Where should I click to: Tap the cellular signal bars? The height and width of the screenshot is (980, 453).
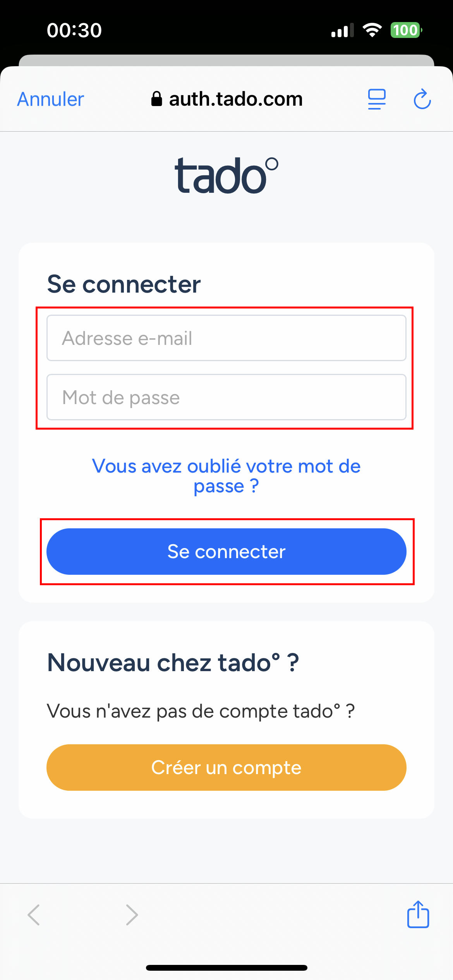[x=342, y=31]
